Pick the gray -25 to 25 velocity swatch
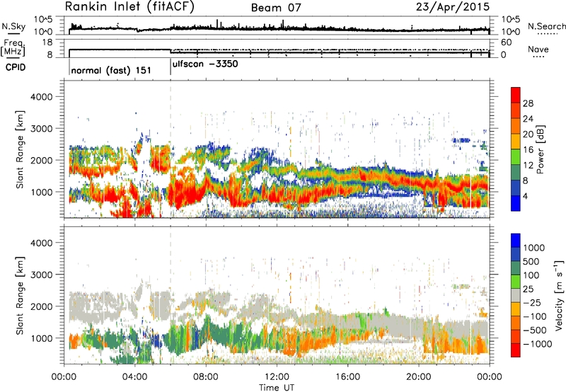The height and width of the screenshot is (392, 566). (x=516, y=295)
